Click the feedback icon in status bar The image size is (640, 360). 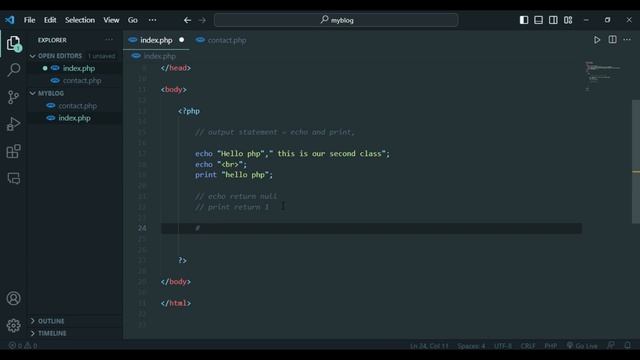coord(611,345)
